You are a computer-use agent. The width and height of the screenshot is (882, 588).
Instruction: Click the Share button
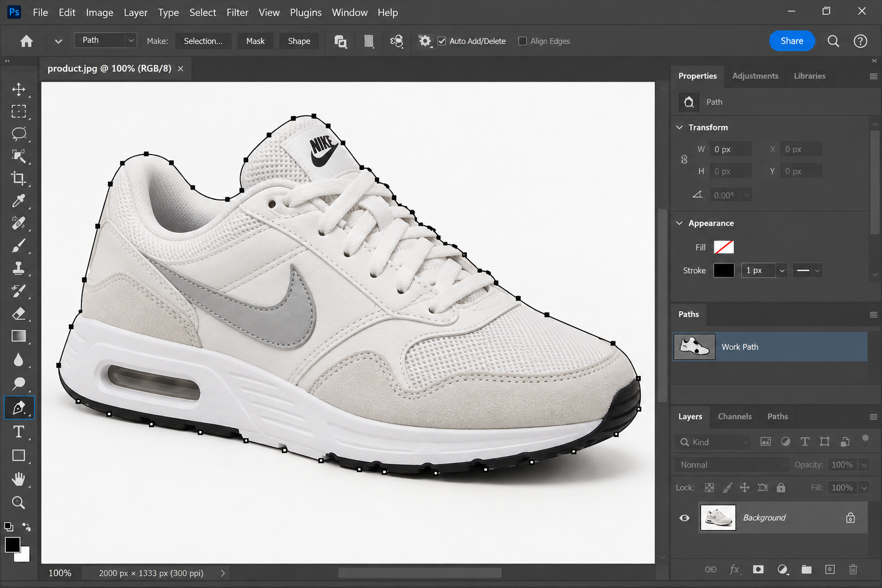click(x=792, y=41)
